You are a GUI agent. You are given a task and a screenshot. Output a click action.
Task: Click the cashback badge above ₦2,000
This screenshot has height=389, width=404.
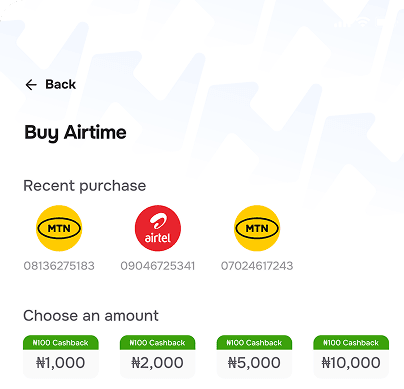(x=158, y=343)
